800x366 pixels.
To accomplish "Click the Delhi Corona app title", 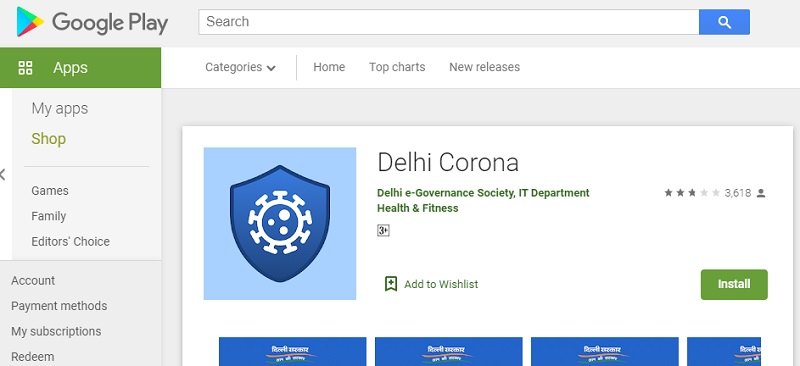I will (x=448, y=163).
